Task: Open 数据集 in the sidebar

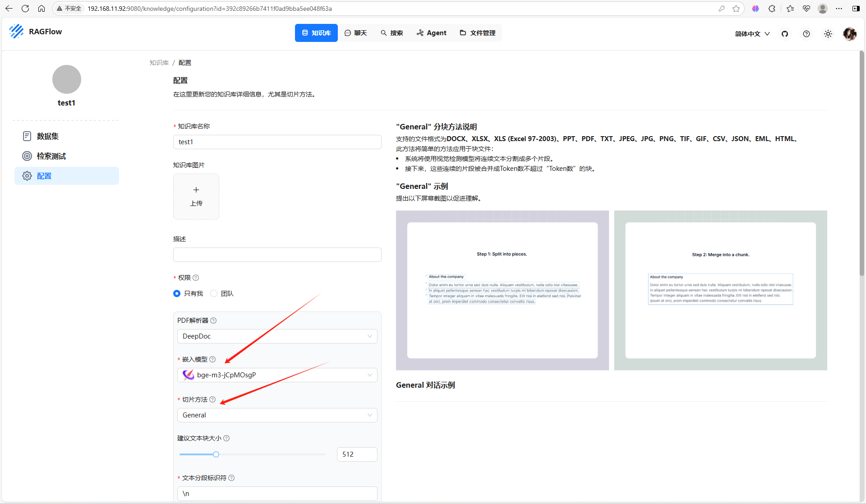Action: [x=67, y=136]
